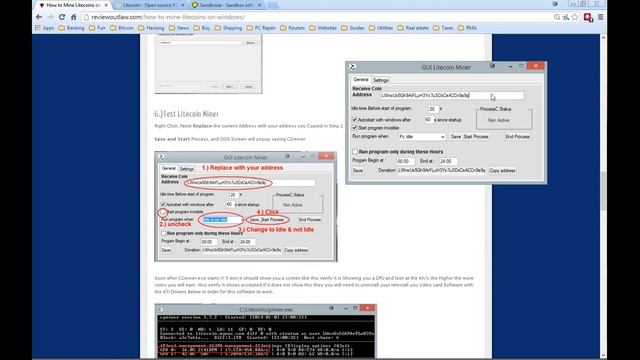
Task: Uncheck Start program invisible checkbox
Action: coord(355,128)
